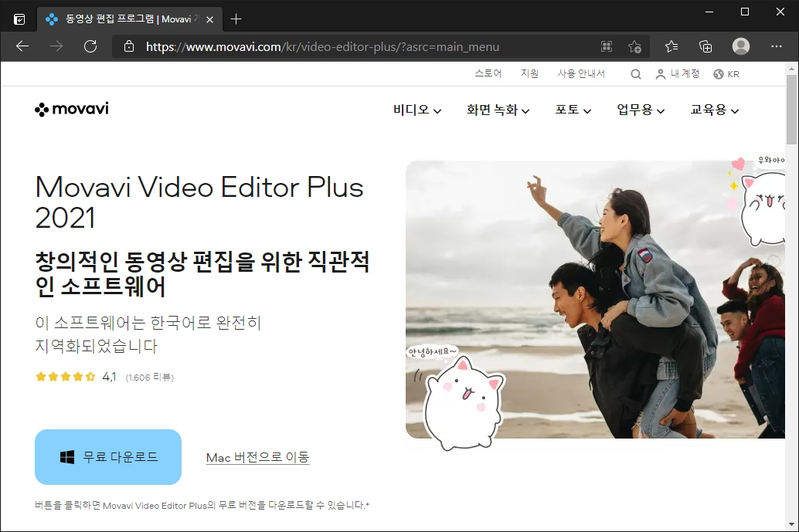Screen dimensions: 799x532
Task: Click the 4,1 rating value
Action: pyautogui.click(x=109, y=377)
